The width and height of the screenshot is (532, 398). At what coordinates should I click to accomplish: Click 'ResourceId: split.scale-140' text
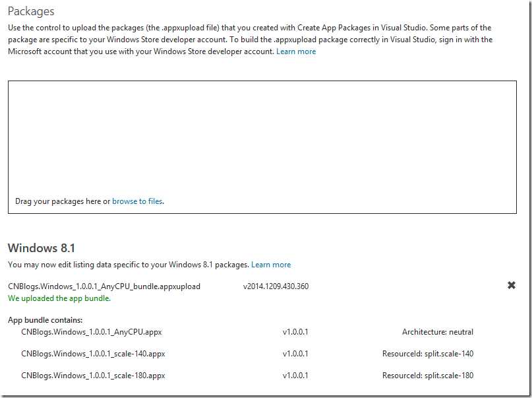(x=427, y=354)
